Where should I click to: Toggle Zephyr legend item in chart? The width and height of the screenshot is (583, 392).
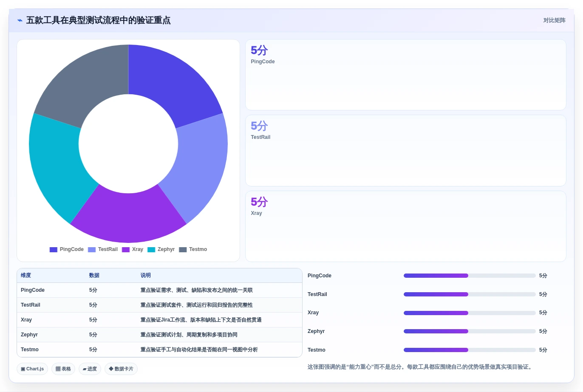coord(161,249)
